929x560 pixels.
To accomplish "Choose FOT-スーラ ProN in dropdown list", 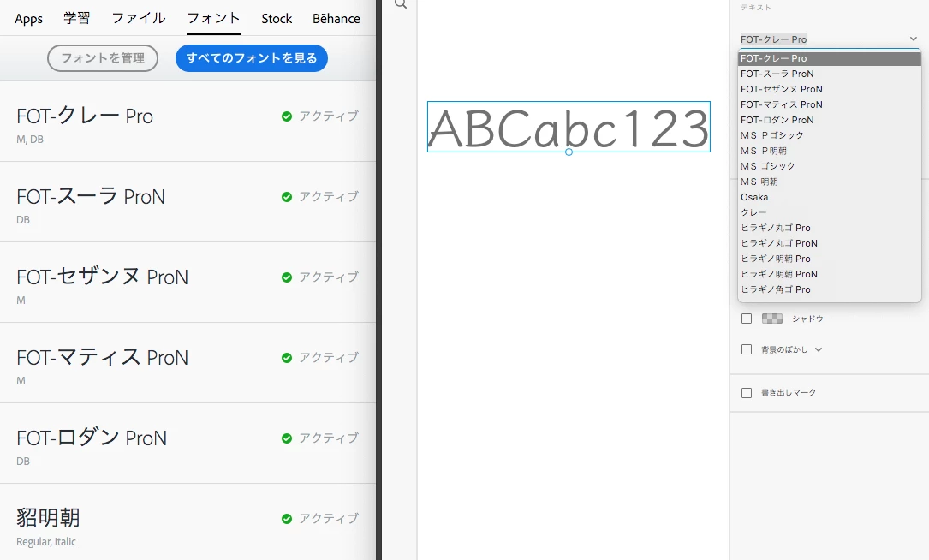I will pyautogui.click(x=830, y=74).
